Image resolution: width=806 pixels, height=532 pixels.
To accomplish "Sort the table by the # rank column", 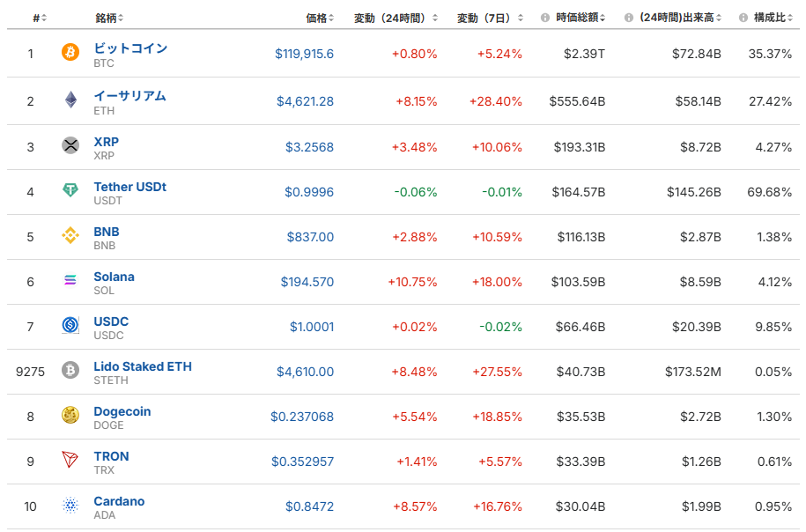I will coord(40,18).
